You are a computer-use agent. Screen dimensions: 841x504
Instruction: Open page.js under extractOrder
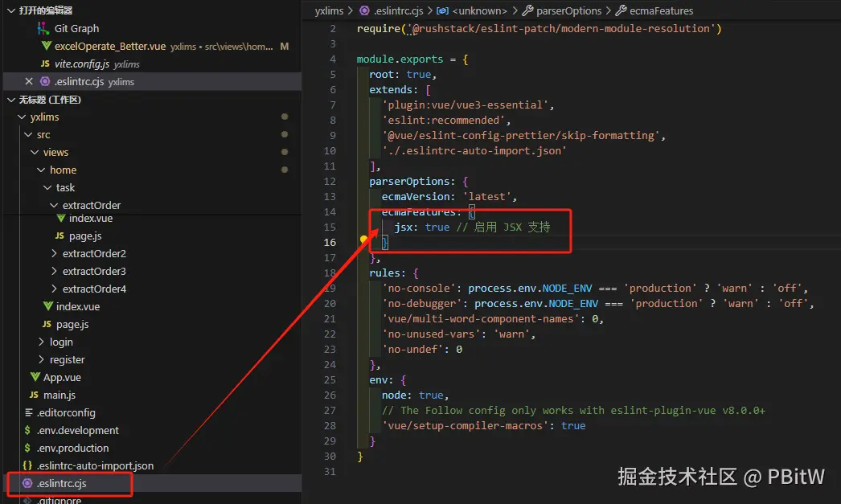point(84,236)
